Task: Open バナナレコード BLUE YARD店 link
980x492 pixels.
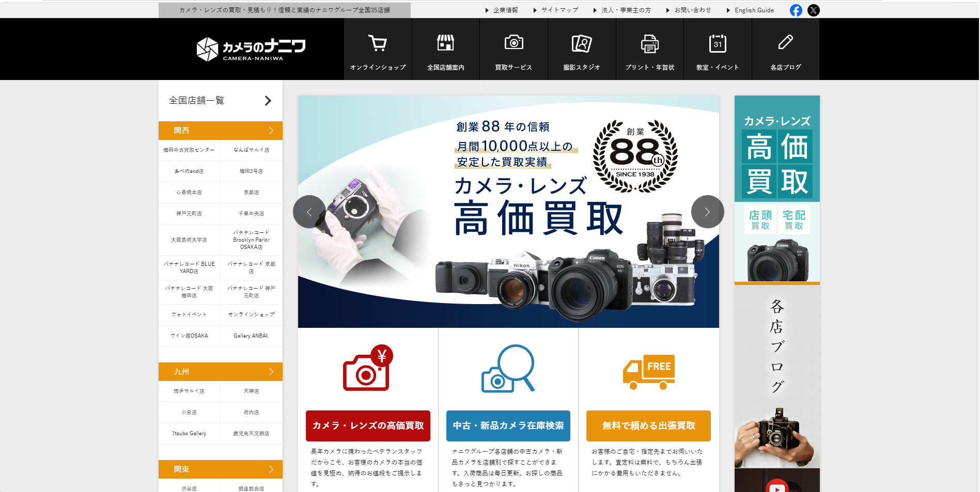Action: click(189, 268)
